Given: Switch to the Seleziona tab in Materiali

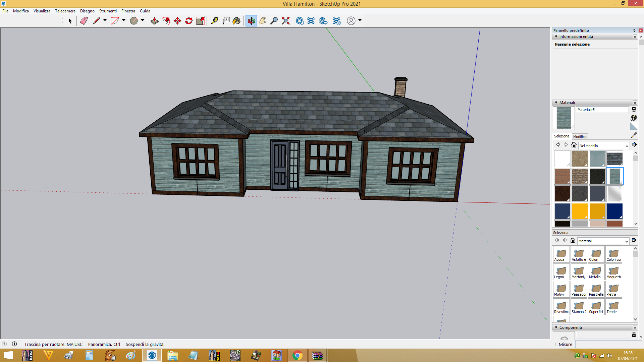Looking at the screenshot, I should (x=561, y=136).
